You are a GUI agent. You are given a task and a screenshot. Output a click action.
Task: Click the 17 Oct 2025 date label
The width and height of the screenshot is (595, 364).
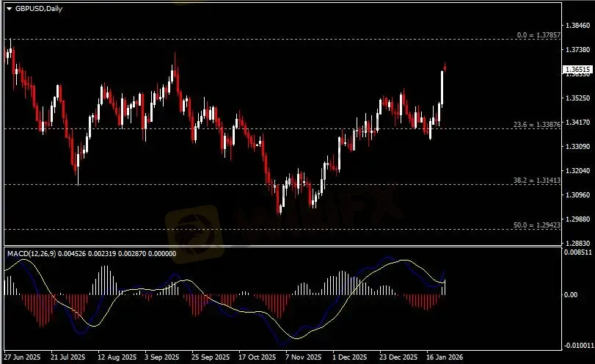(x=258, y=357)
